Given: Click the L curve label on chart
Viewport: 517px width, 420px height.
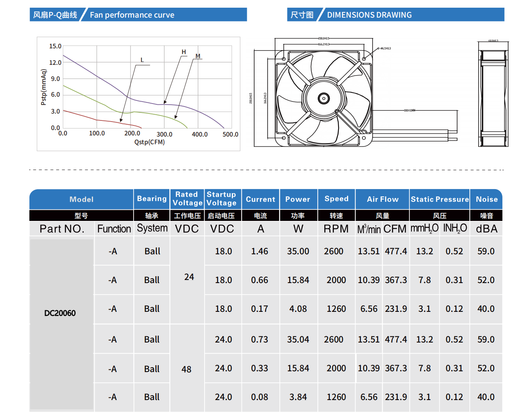Looking at the screenshot, I should click(x=142, y=60).
